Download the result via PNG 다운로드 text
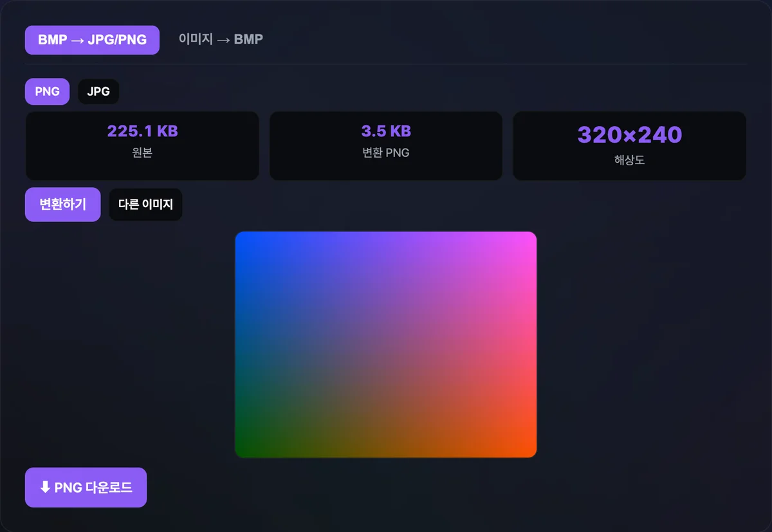This screenshot has width=772, height=532. coord(93,488)
